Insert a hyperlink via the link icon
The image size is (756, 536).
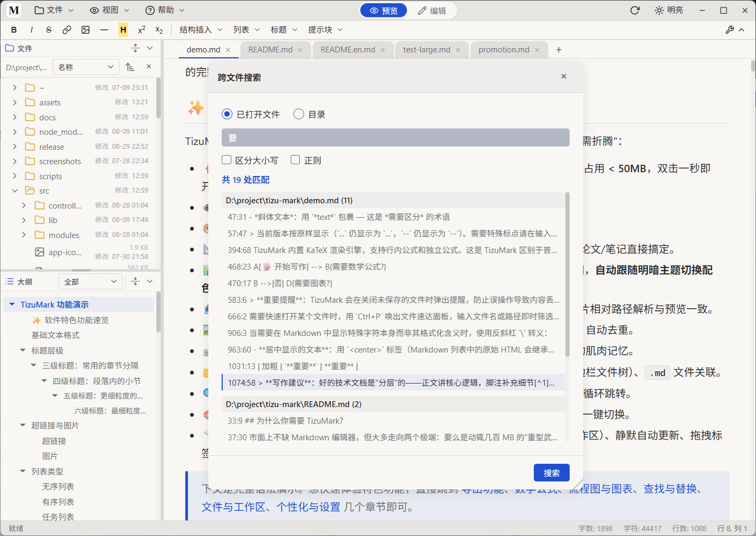coord(67,30)
